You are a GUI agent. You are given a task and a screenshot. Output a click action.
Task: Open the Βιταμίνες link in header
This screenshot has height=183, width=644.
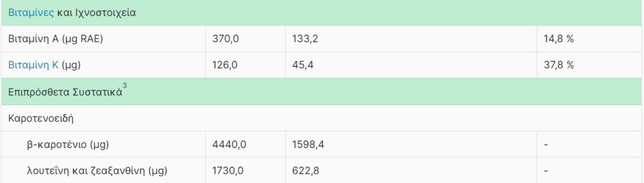tap(31, 13)
